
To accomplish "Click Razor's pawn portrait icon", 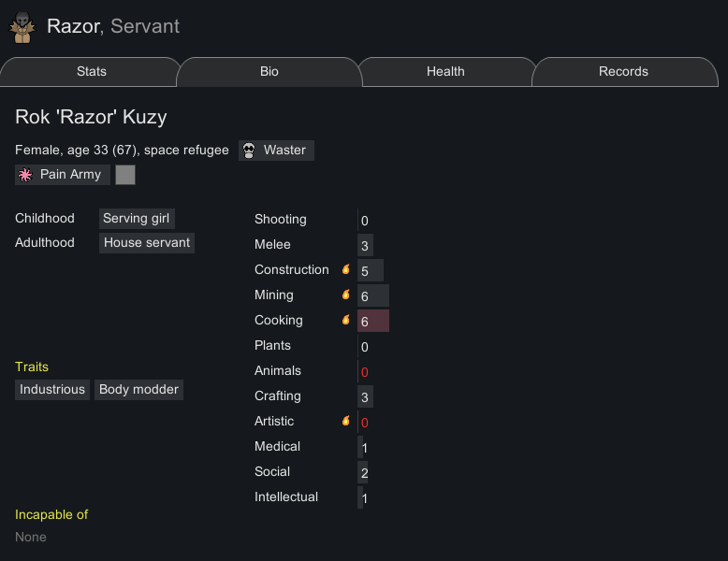I will tap(22, 27).
